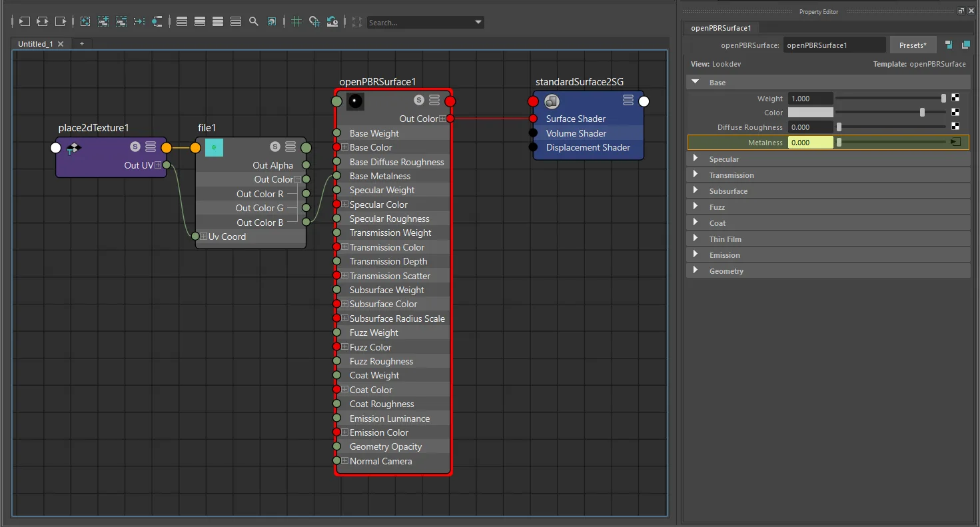Expand the Coat section
The image size is (980, 527).
tap(696, 223)
